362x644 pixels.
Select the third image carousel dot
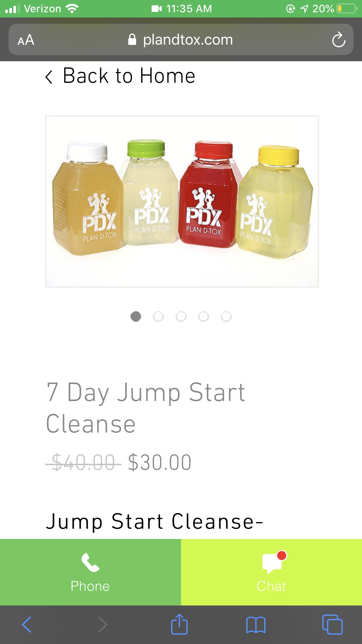pyautogui.click(x=181, y=316)
